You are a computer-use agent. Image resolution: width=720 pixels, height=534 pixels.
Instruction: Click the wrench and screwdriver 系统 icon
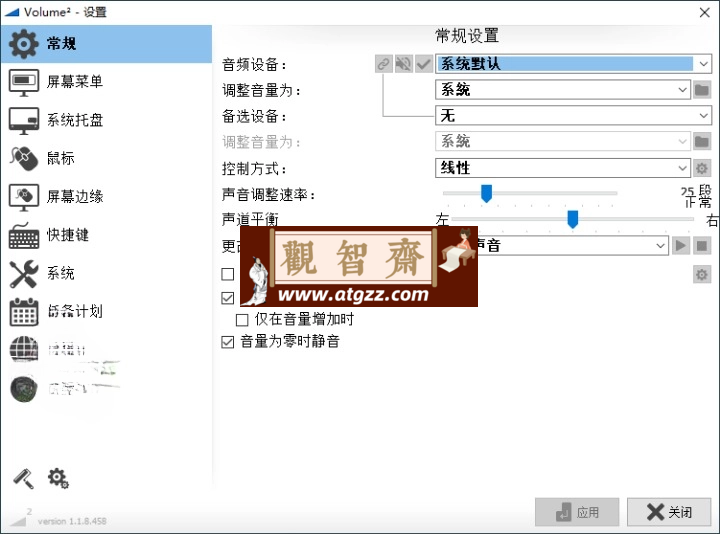coord(24,274)
